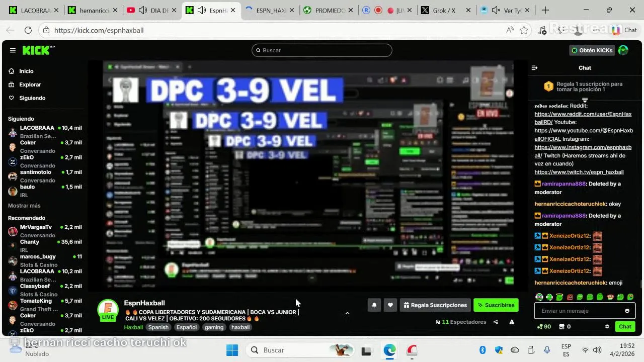Image resolution: width=644 pixels, height=362 pixels.
Task: Click the Obtén KICKs button
Action: (591, 50)
